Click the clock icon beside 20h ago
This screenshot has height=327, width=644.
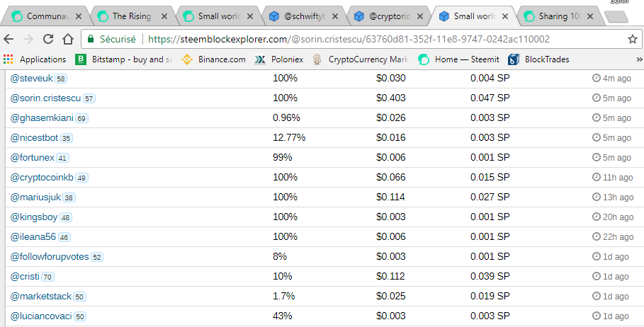click(x=596, y=217)
